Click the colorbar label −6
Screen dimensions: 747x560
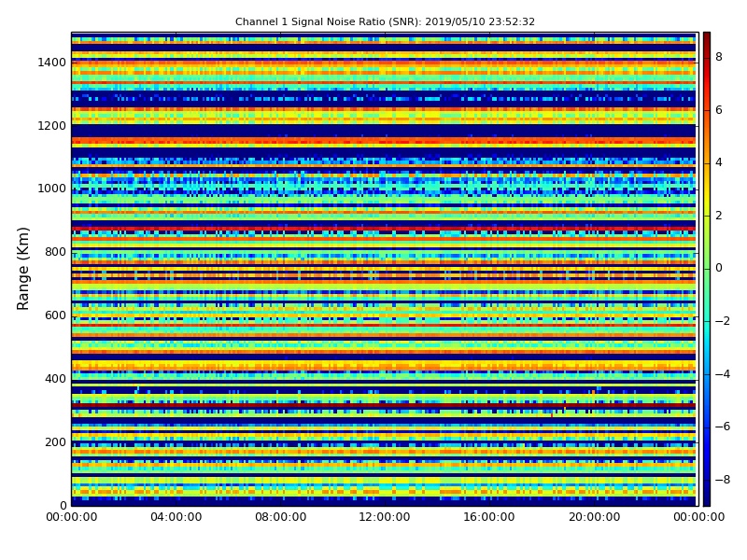tap(723, 427)
